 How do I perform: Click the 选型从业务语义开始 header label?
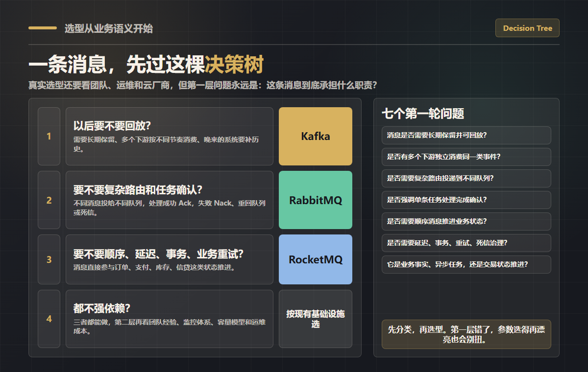click(x=109, y=28)
